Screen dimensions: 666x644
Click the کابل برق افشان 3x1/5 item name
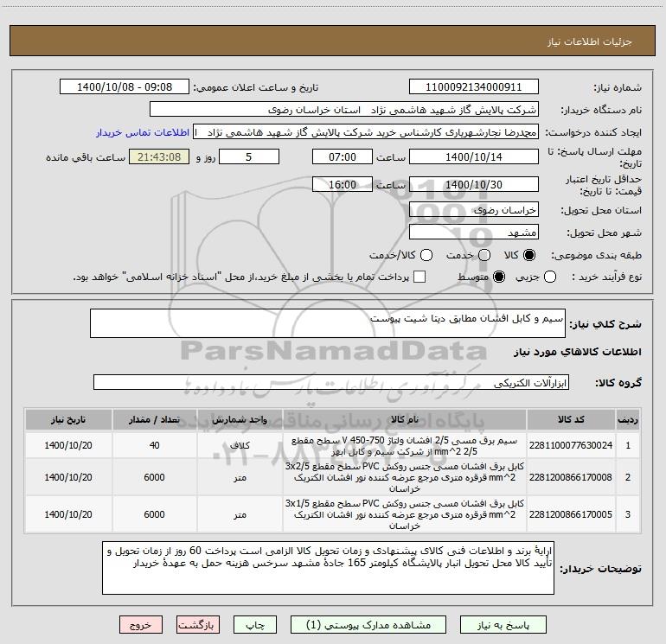pos(405,514)
